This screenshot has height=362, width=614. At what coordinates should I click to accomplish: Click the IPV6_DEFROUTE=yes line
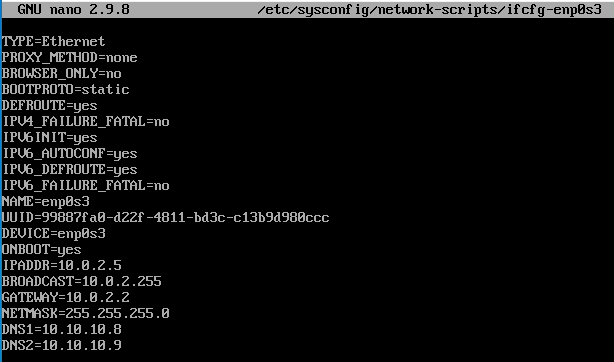tap(70, 170)
